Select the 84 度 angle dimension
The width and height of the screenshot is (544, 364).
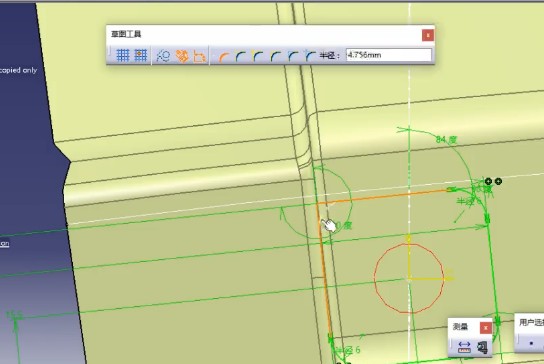(447, 139)
